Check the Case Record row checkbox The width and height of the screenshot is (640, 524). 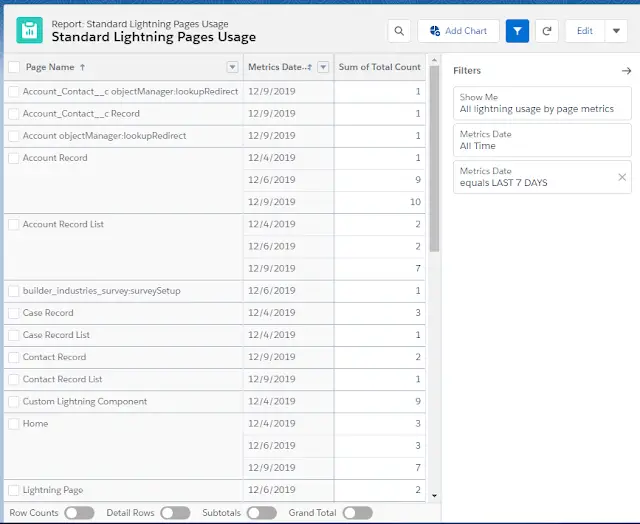click(13, 313)
